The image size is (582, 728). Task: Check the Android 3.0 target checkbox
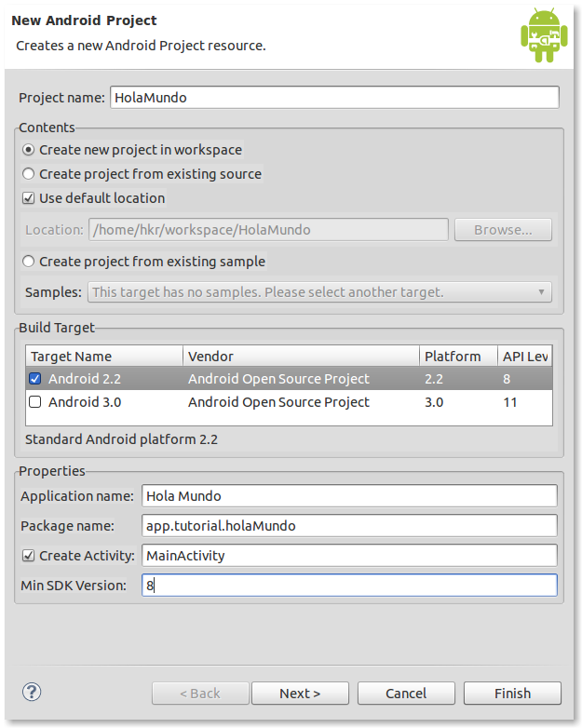tap(34, 402)
